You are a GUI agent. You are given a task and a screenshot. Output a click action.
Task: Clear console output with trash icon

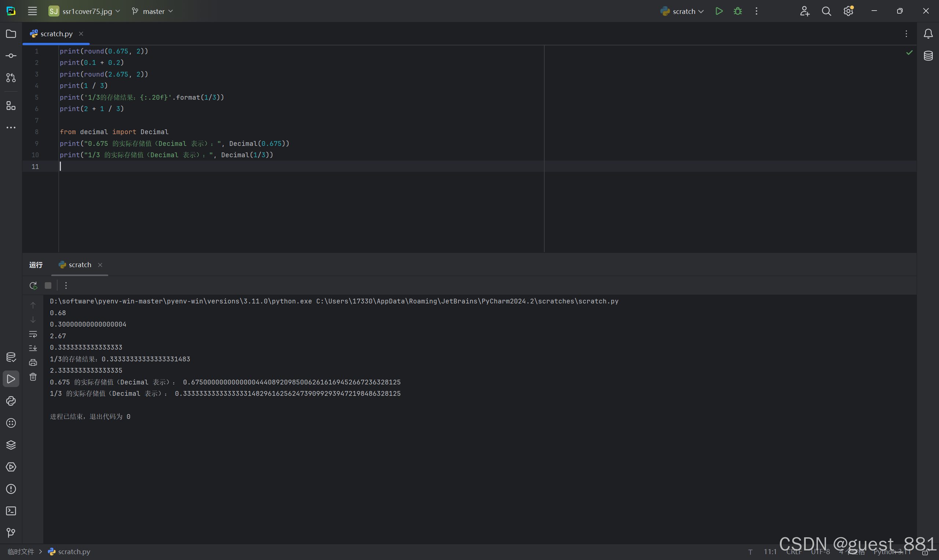33,377
